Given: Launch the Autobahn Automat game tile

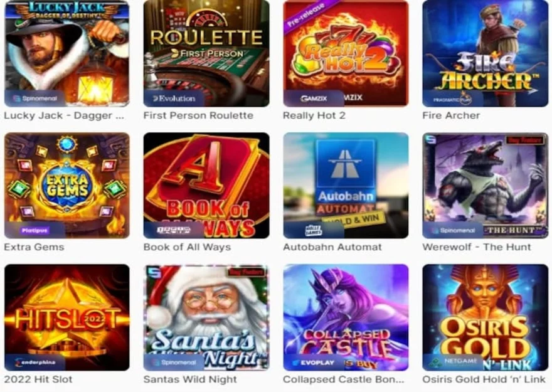Looking at the screenshot, I should click(346, 186).
